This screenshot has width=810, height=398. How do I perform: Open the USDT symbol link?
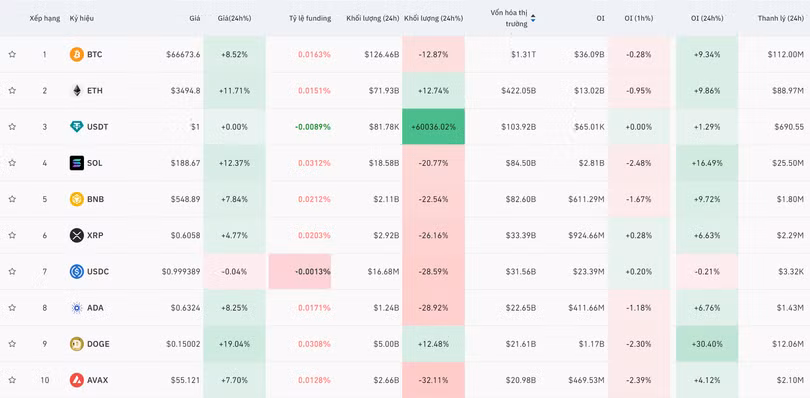pos(98,127)
